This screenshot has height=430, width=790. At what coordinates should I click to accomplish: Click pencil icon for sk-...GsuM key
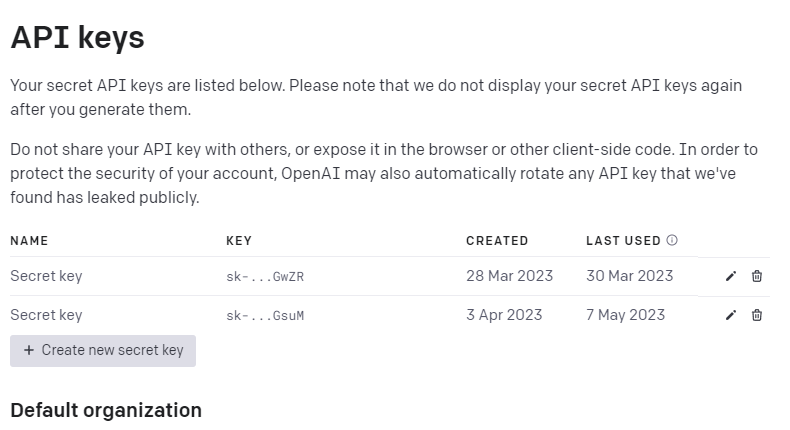(x=731, y=315)
